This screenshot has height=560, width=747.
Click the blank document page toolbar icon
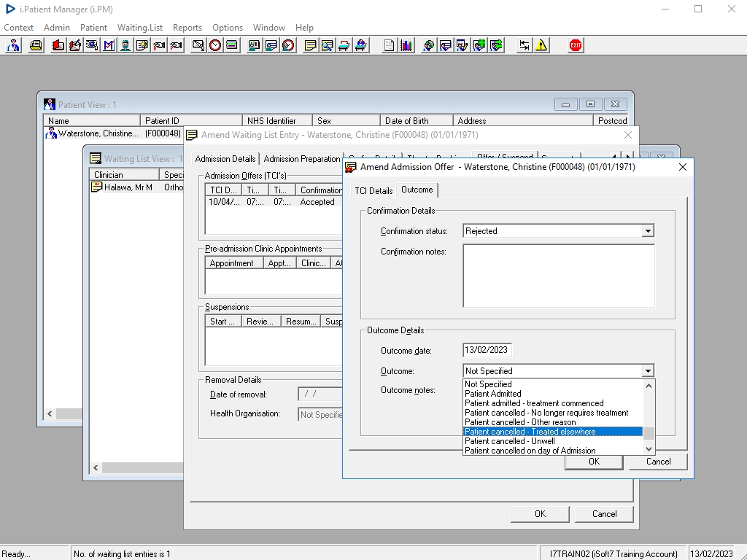point(390,46)
